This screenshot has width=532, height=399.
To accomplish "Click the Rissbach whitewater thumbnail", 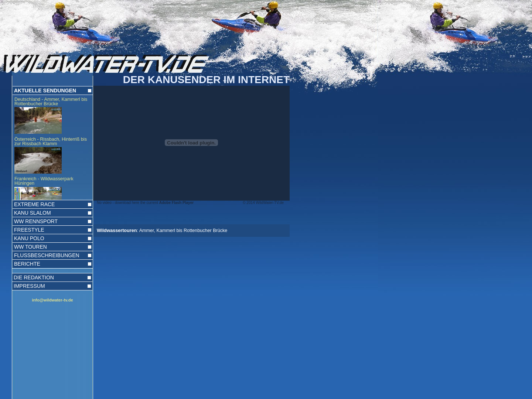I will click(x=38, y=160).
